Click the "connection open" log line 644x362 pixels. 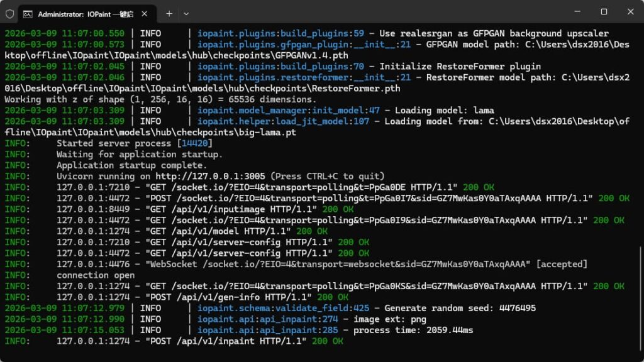point(96,275)
